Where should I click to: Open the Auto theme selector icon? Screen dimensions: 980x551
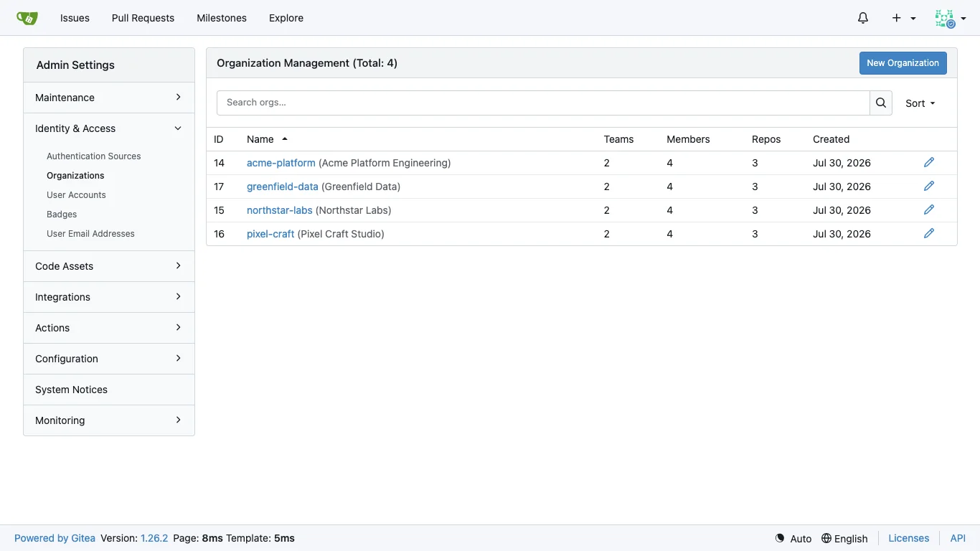(780, 538)
